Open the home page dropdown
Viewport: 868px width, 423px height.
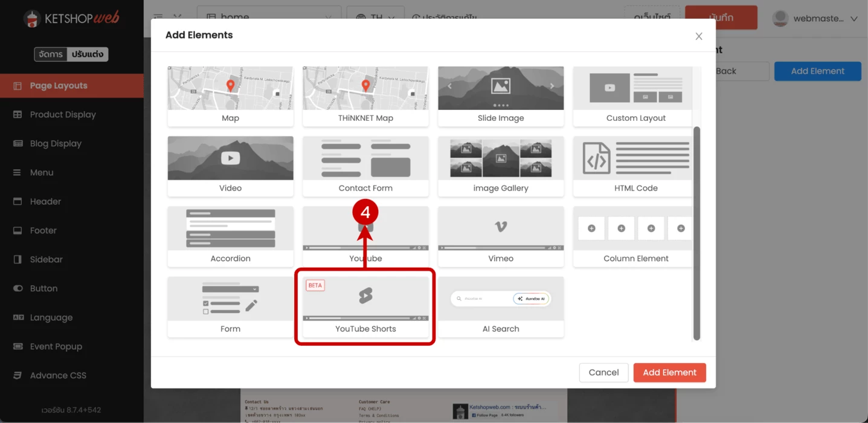pos(269,18)
